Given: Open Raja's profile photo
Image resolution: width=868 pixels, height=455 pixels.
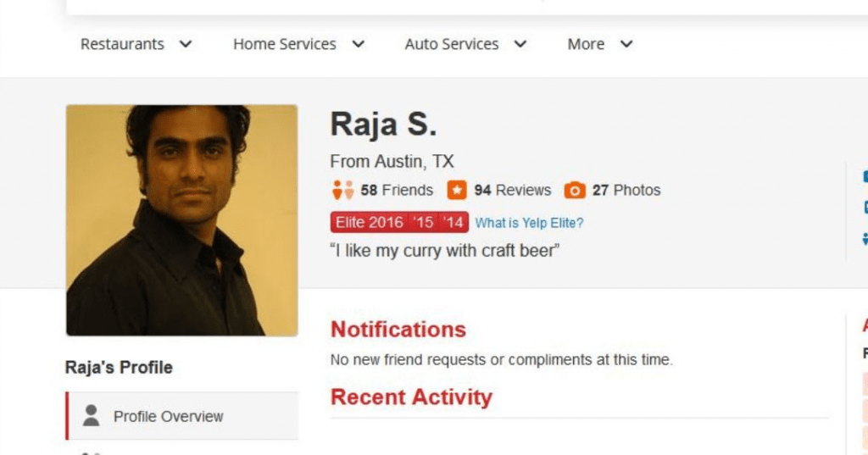Looking at the screenshot, I should [x=181, y=220].
